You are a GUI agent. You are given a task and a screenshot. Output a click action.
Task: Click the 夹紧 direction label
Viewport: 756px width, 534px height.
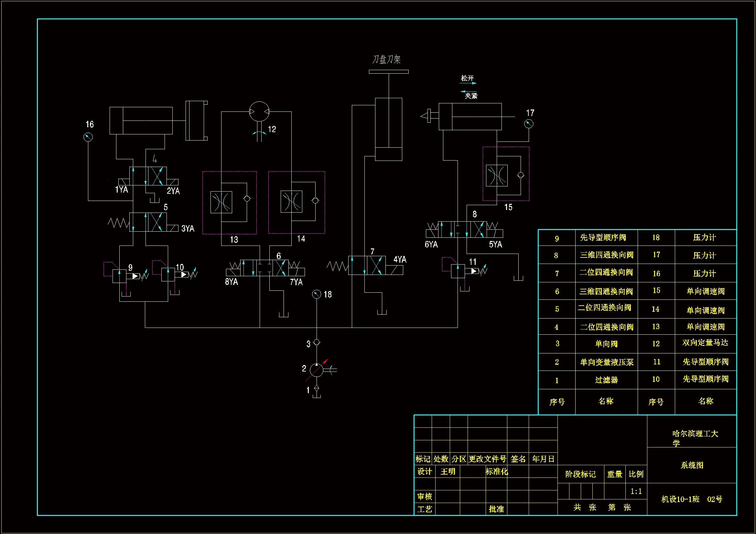pos(471,96)
